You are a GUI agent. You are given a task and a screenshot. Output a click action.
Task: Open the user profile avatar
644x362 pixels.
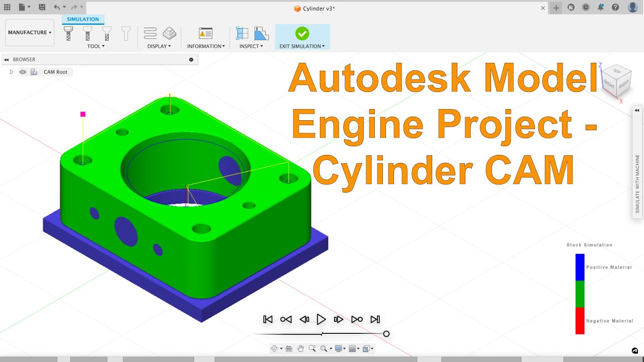click(x=633, y=7)
